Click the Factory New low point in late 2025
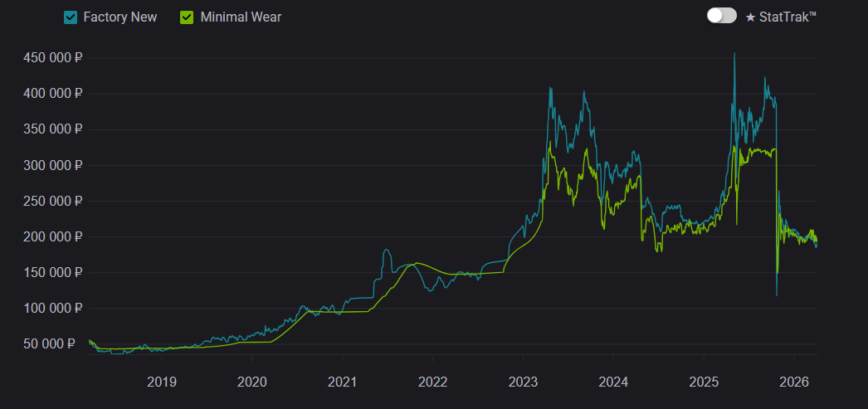868x409 pixels. pos(777,295)
